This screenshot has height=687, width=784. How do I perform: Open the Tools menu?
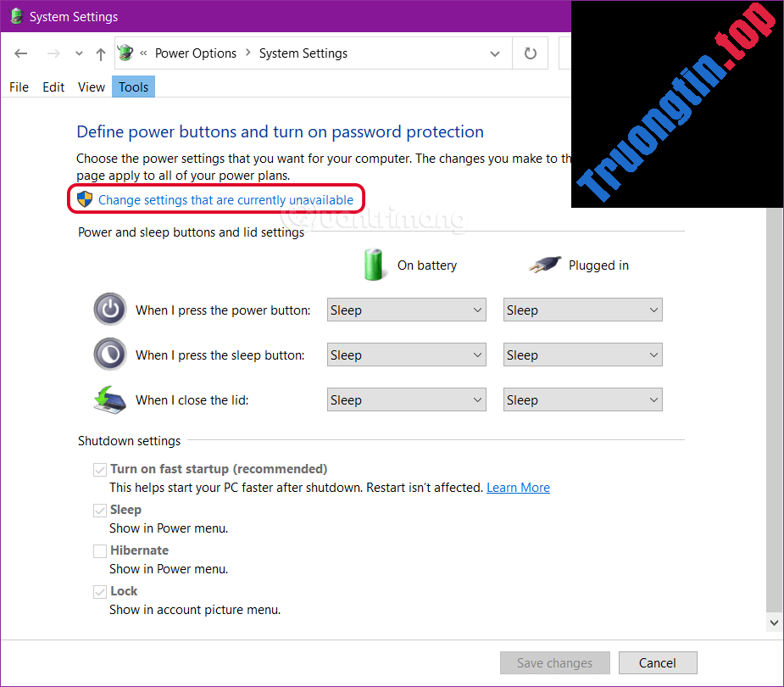pos(133,87)
